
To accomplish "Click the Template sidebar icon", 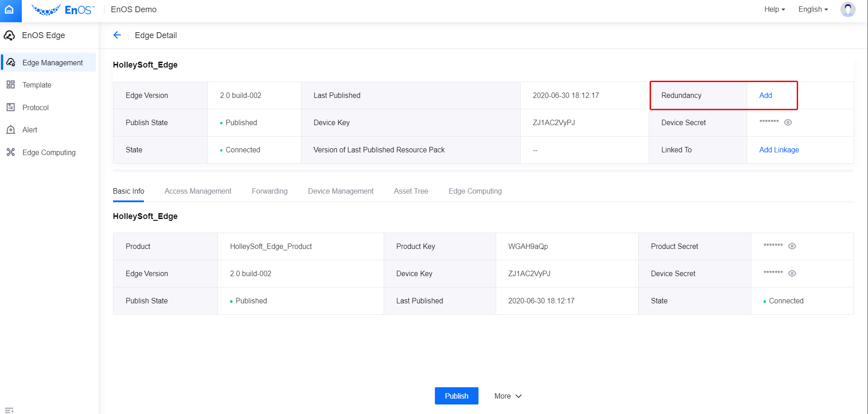I will tap(11, 85).
